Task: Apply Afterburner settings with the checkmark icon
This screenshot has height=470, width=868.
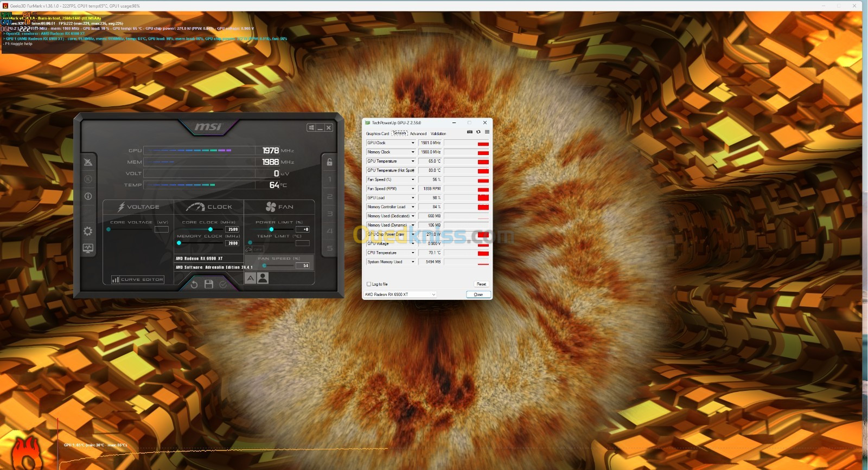Action: coord(223,284)
